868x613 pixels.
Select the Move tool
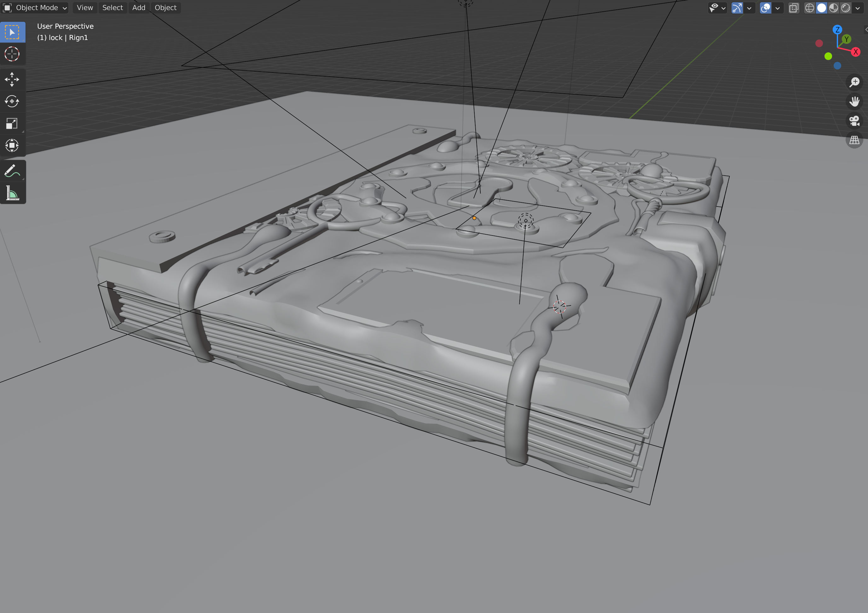12,79
